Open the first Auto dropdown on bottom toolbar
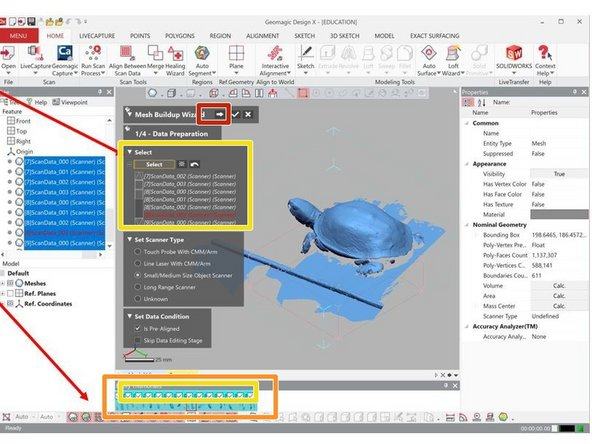The height and width of the screenshot is (444, 592). (25, 417)
